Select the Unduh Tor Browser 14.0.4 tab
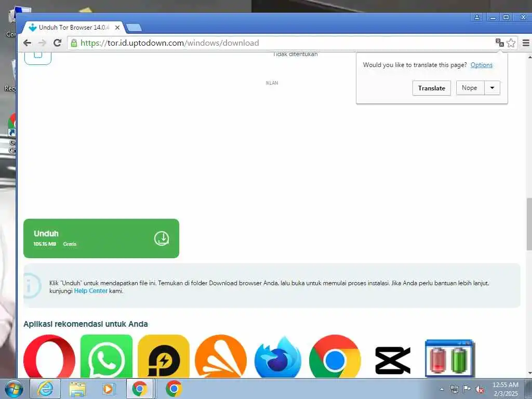This screenshot has width=532, height=399. 74,28
